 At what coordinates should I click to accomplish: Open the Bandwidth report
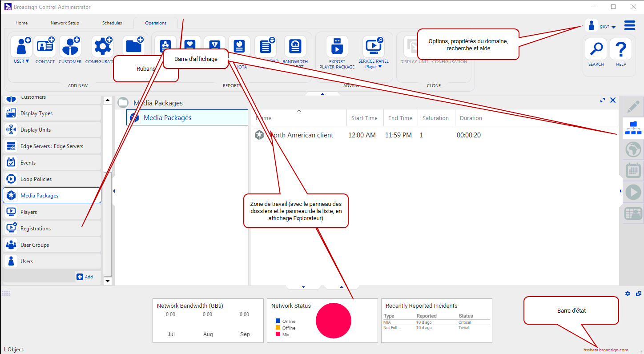pyautogui.click(x=295, y=46)
